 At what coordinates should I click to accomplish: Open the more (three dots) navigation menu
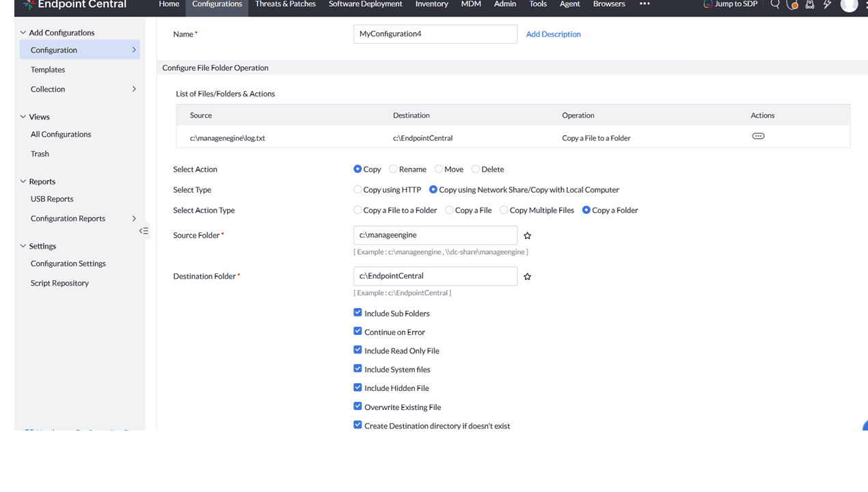(x=645, y=4)
